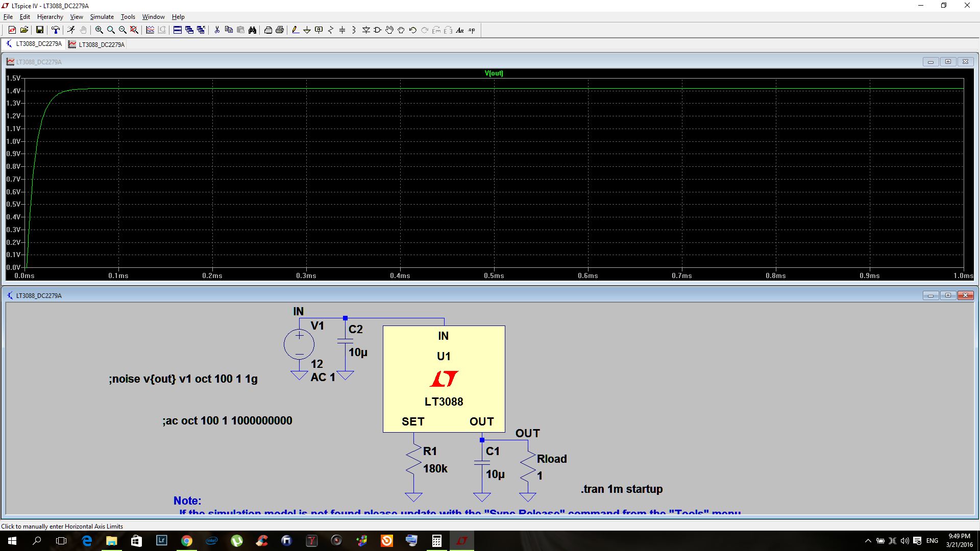Screen dimensions: 980x551
Task: Click the Zoom In magnifier with plus
Action: [x=99, y=30]
